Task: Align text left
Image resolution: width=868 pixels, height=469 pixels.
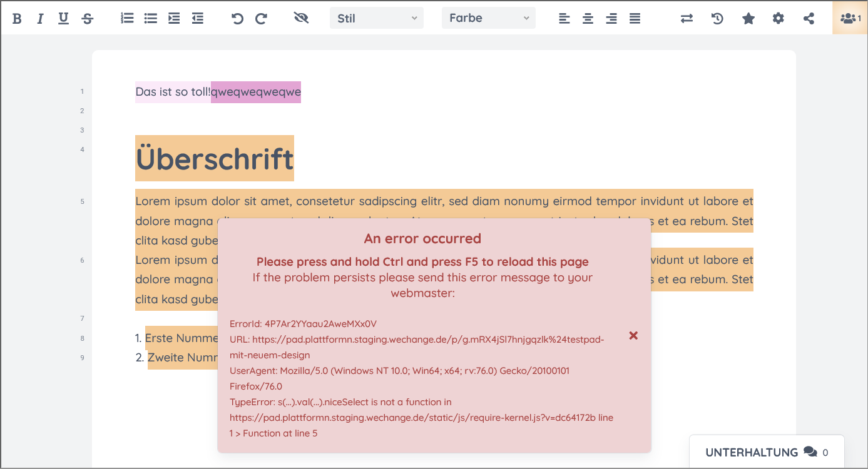Action: click(x=564, y=19)
